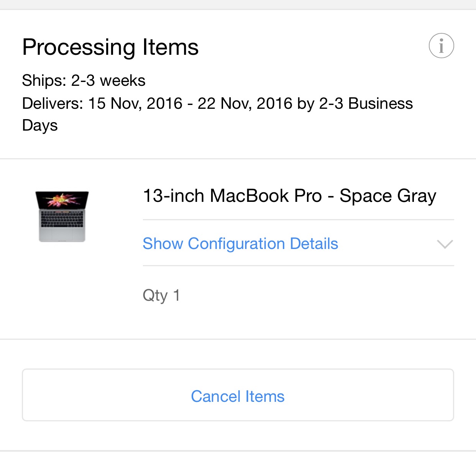Click the Processing Items heading
This screenshot has height=452, width=476.
tap(110, 47)
